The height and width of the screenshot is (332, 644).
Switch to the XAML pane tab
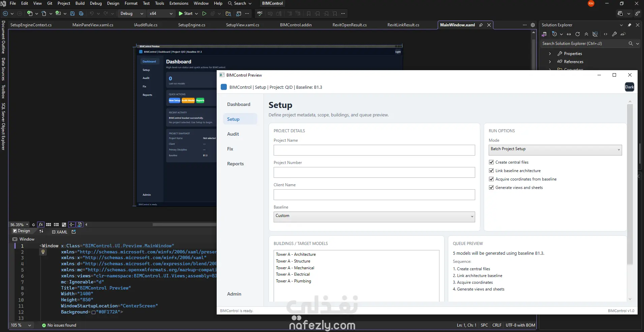coord(60,232)
